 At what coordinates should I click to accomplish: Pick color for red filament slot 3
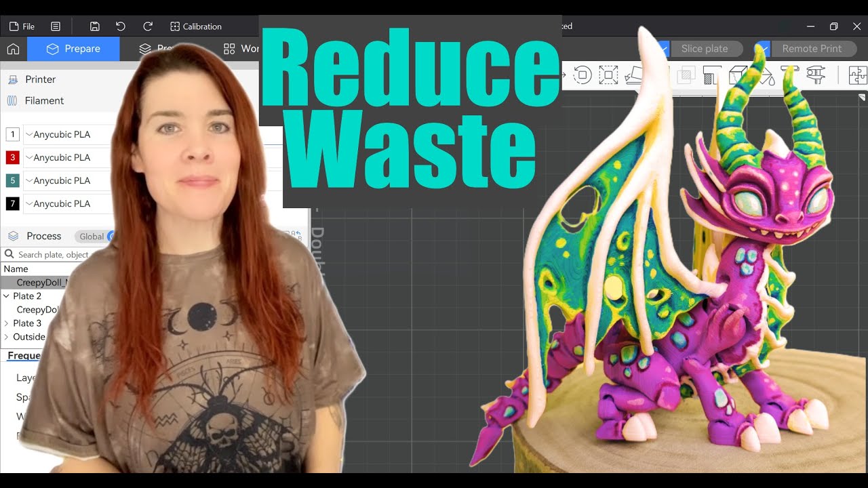tap(12, 157)
